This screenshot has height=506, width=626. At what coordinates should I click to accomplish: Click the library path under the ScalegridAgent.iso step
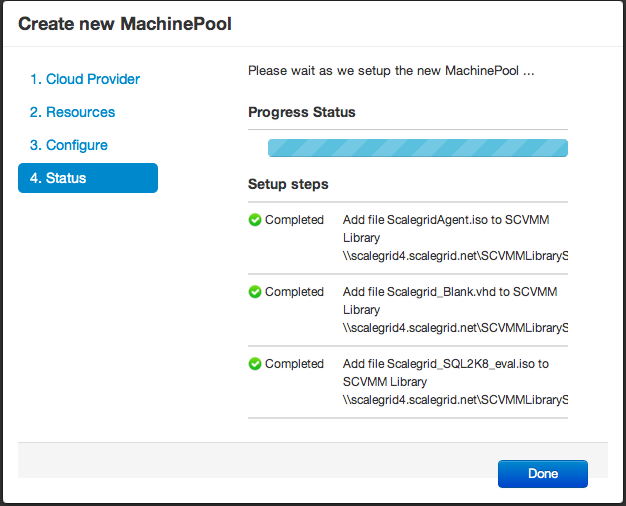pyautogui.click(x=455, y=256)
